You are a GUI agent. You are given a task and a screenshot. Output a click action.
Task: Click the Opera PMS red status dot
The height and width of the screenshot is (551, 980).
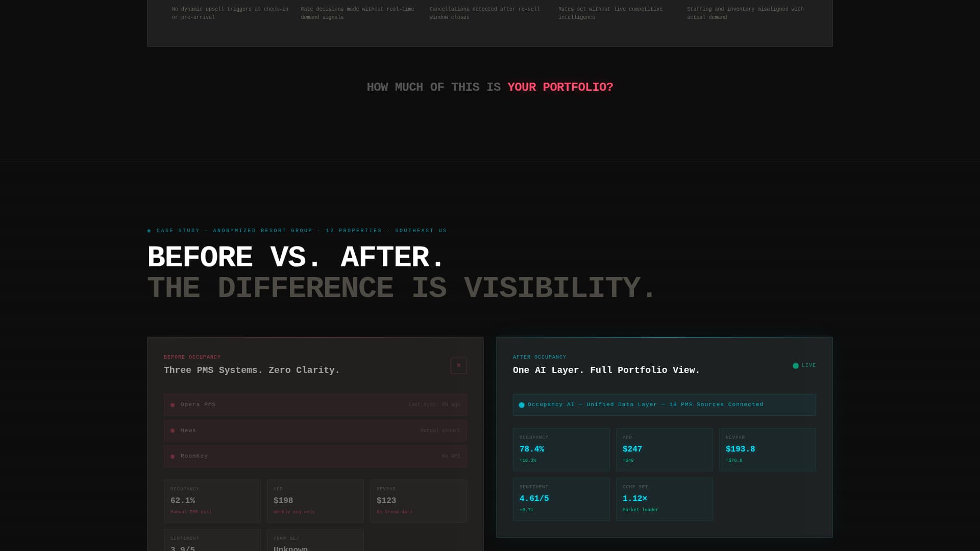pos(172,405)
